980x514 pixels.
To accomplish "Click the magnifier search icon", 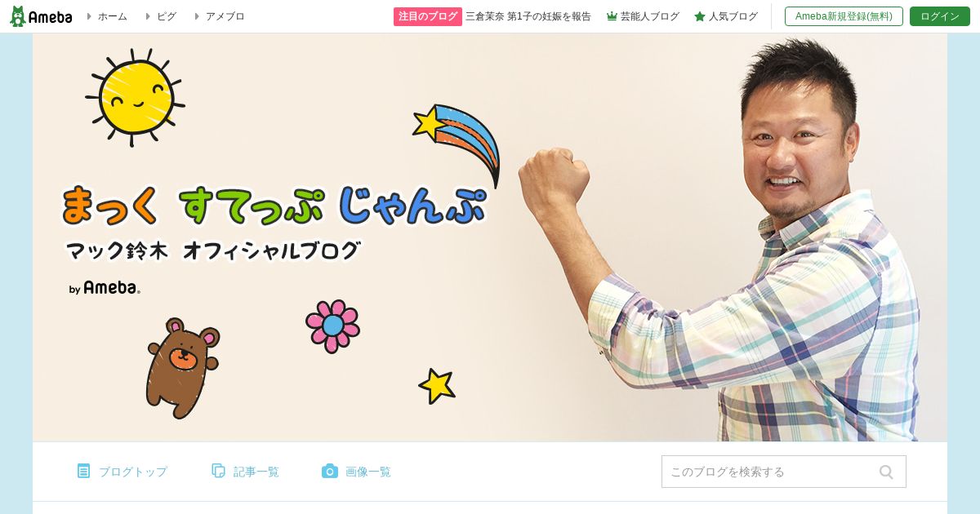I will [886, 472].
